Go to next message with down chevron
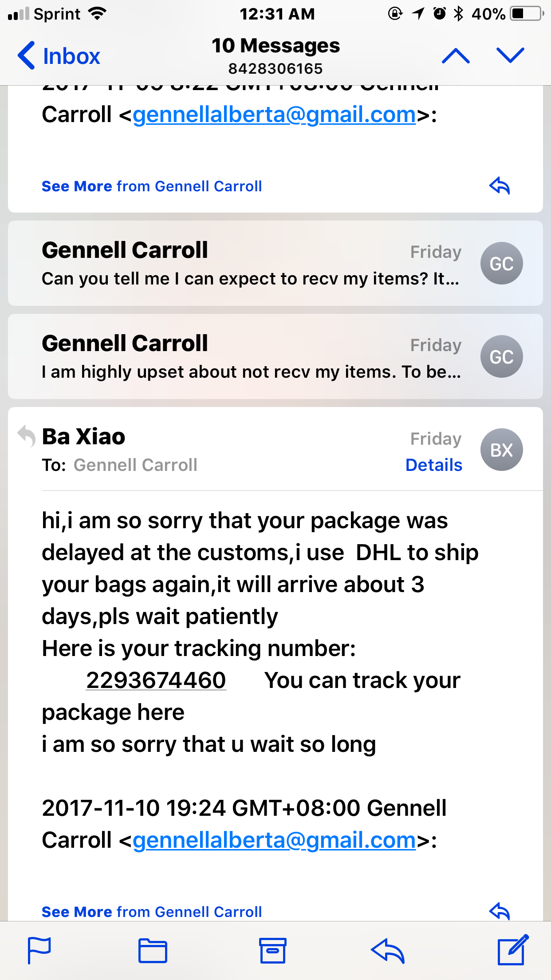The image size is (551, 980). pyautogui.click(x=510, y=56)
